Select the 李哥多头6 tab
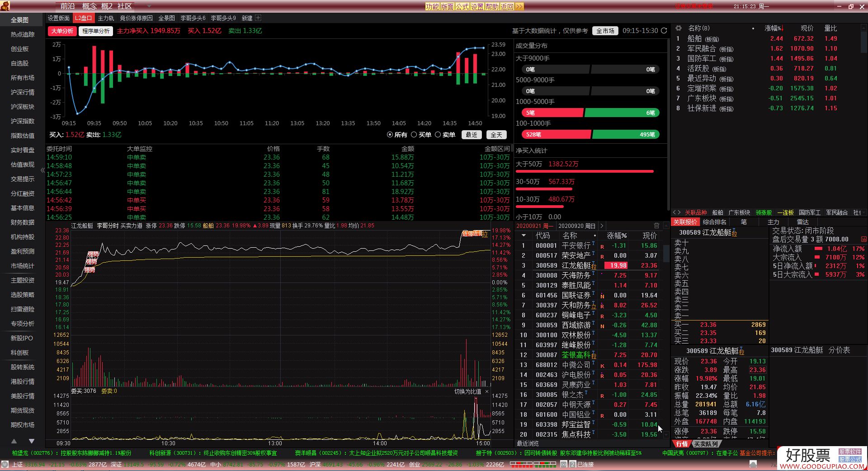Image resolution: width=868 pixels, height=471 pixels. [193, 18]
